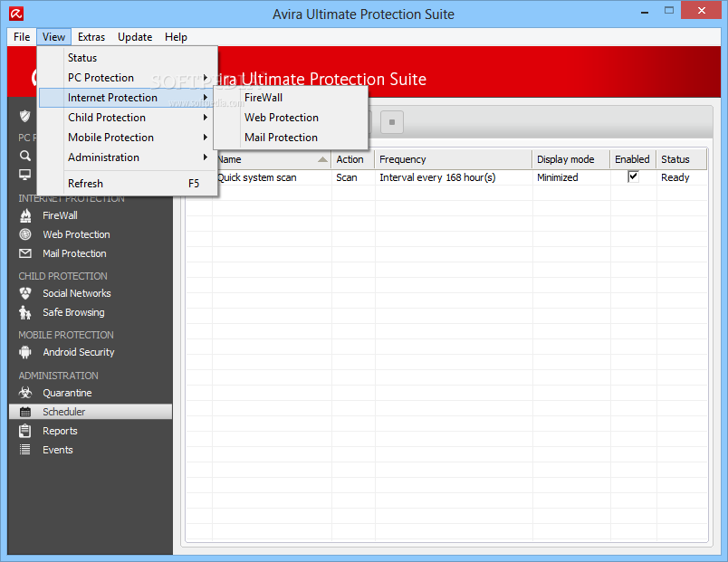Click the Mail Protection envelope icon
Image resolution: width=728 pixels, height=562 pixels.
(x=25, y=253)
